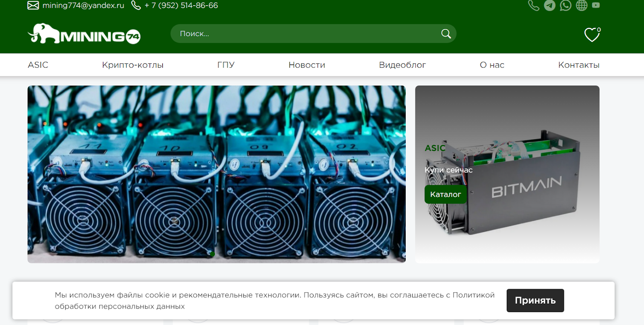
Task: Click the Купи сейчас text on the card
Action: 448,170
